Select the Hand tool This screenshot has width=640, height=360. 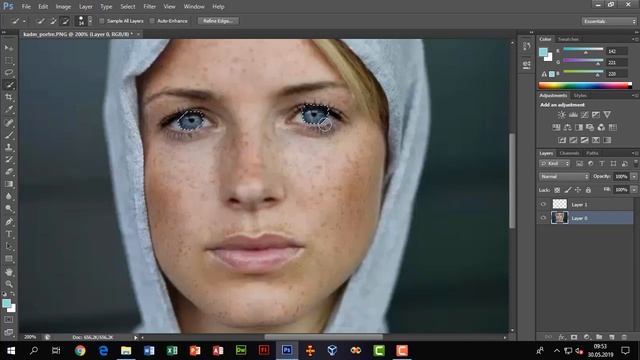point(9,272)
